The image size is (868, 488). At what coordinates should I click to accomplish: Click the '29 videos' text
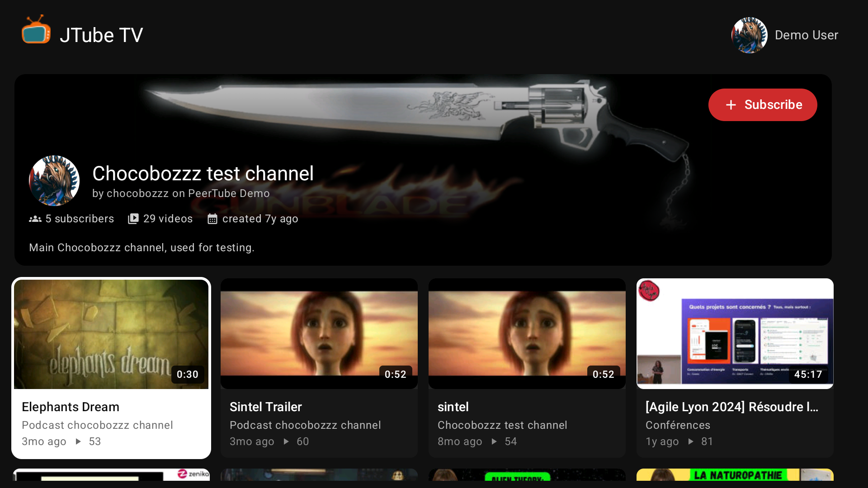pyautogui.click(x=168, y=219)
